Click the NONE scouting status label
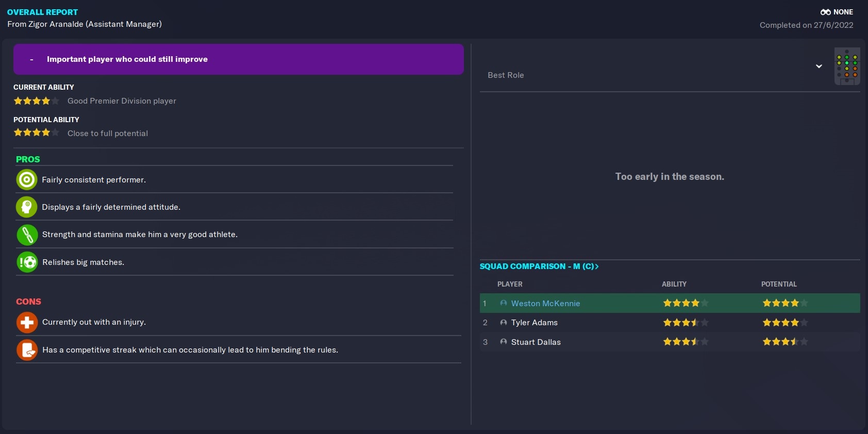Screen dimensions: 868x434 point(843,12)
